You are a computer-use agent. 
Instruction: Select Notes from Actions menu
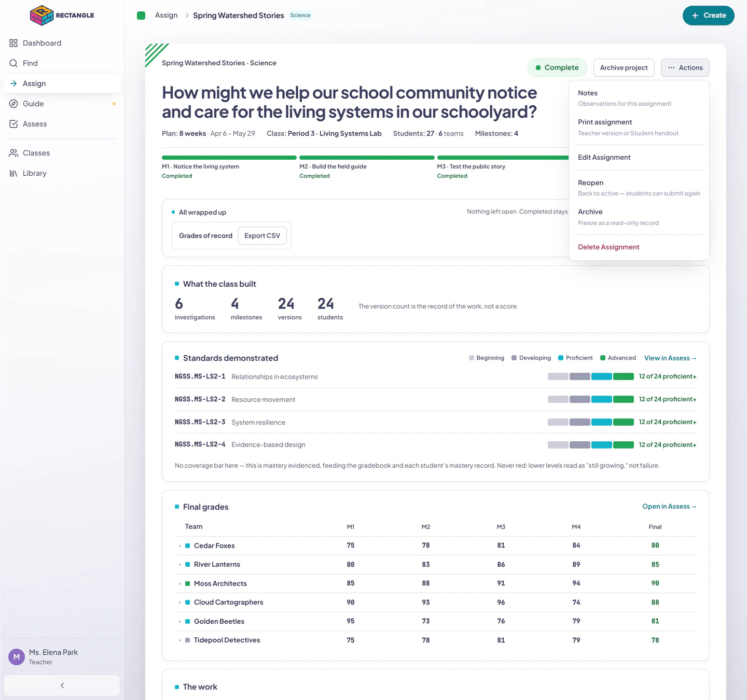pos(639,98)
